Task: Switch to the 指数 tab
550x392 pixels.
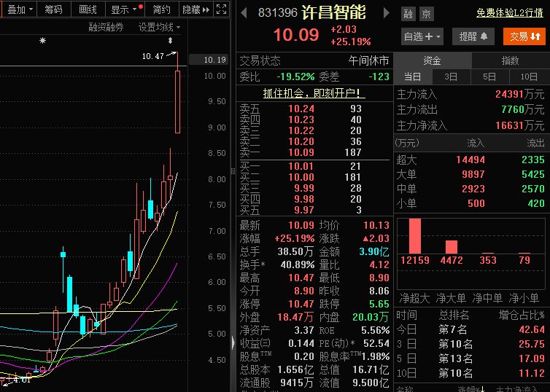Action: coord(510,60)
